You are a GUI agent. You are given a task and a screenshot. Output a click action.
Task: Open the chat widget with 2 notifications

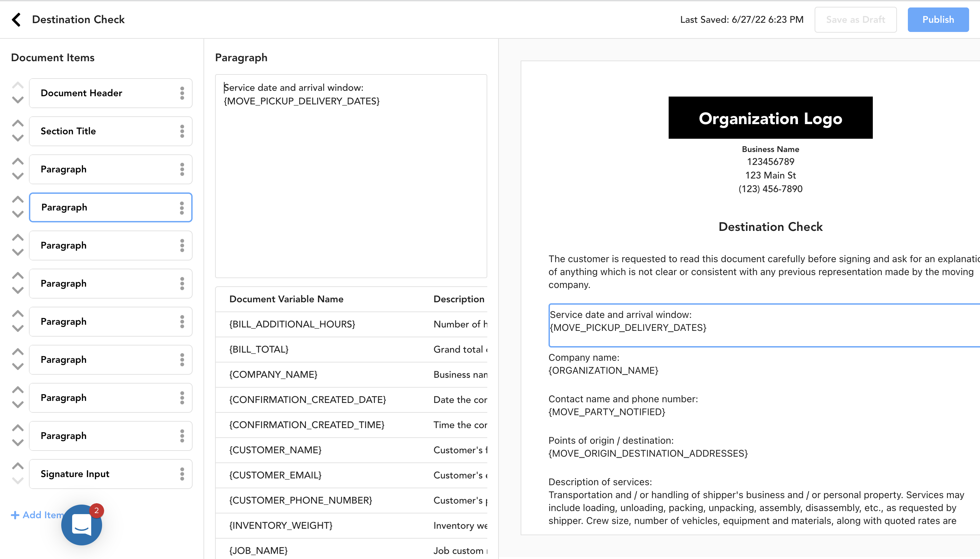(81, 525)
